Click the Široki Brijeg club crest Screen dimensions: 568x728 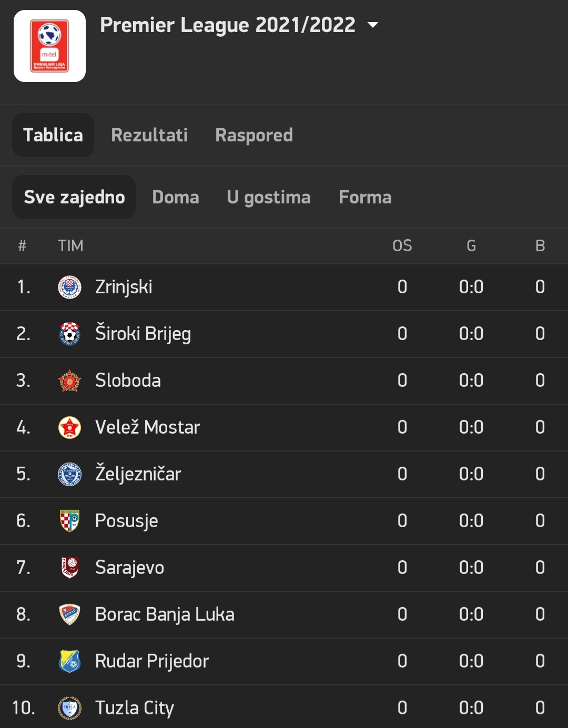point(69,334)
